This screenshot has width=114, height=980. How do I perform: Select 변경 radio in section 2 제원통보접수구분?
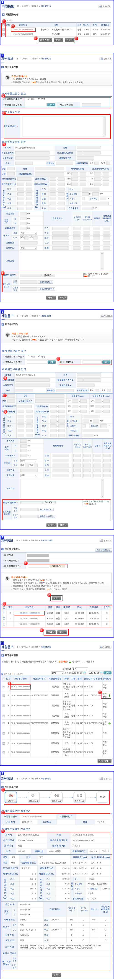[x=39, y=99]
